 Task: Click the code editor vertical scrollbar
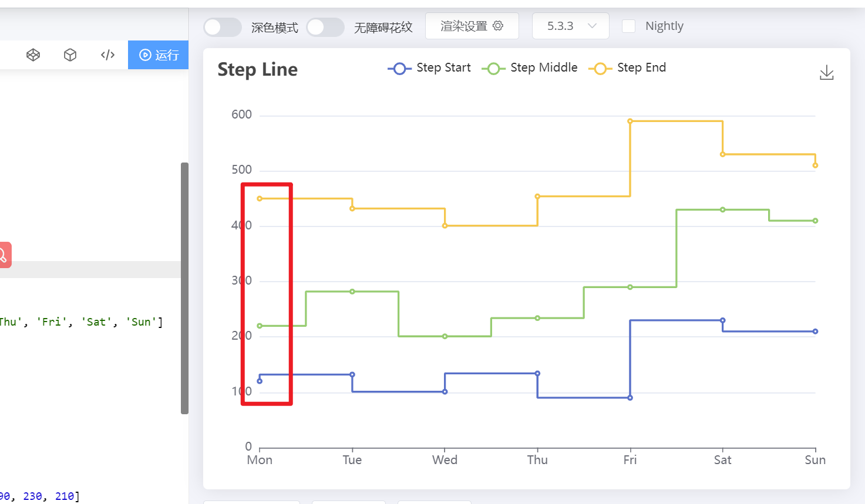[x=184, y=287]
